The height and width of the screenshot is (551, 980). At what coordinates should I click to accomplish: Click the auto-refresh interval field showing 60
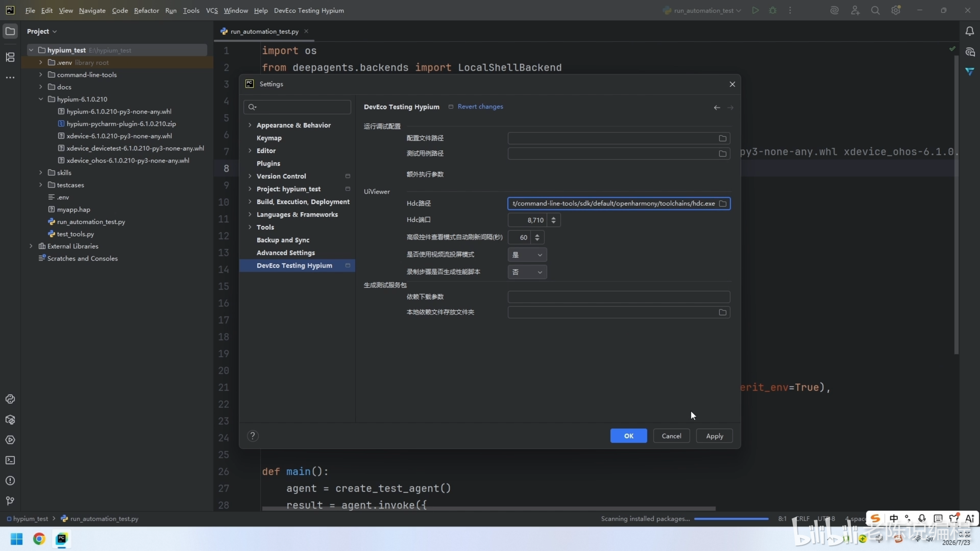click(520, 237)
